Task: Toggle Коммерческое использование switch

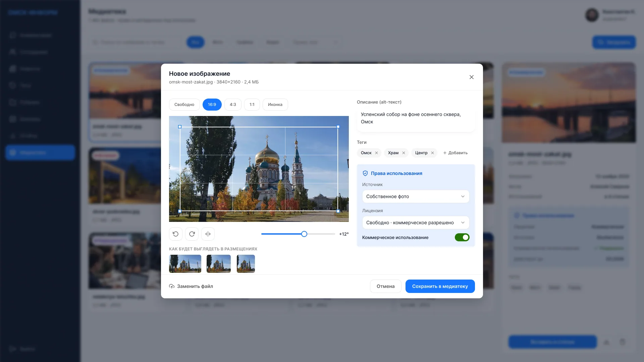Action: point(462,237)
